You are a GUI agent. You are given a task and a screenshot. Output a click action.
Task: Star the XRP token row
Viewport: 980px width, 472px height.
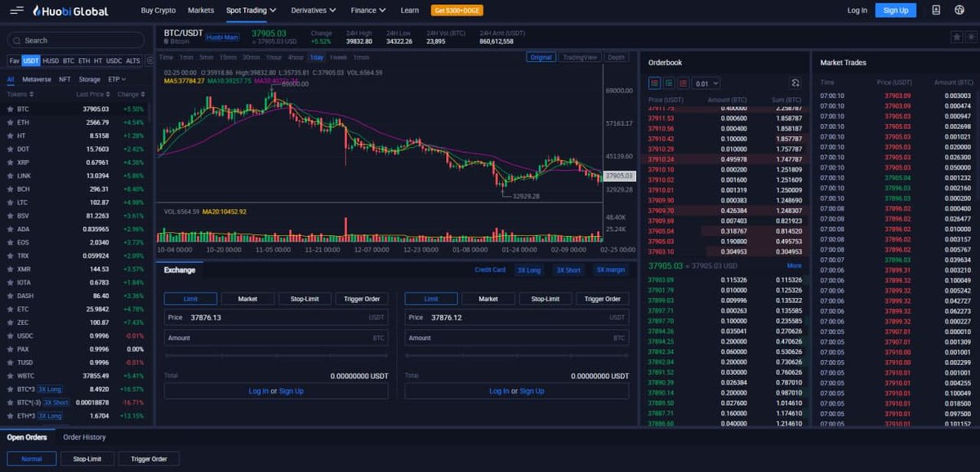pos(10,163)
